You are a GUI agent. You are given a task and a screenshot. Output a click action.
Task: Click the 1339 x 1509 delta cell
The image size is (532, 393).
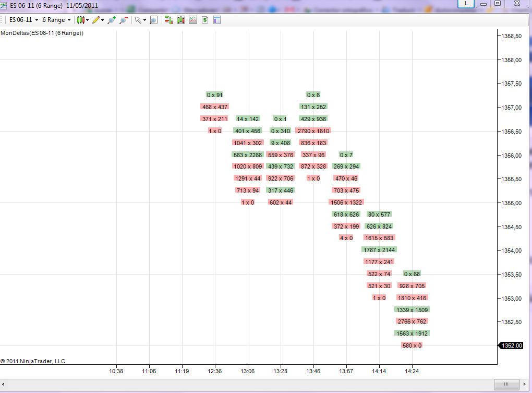(x=412, y=310)
